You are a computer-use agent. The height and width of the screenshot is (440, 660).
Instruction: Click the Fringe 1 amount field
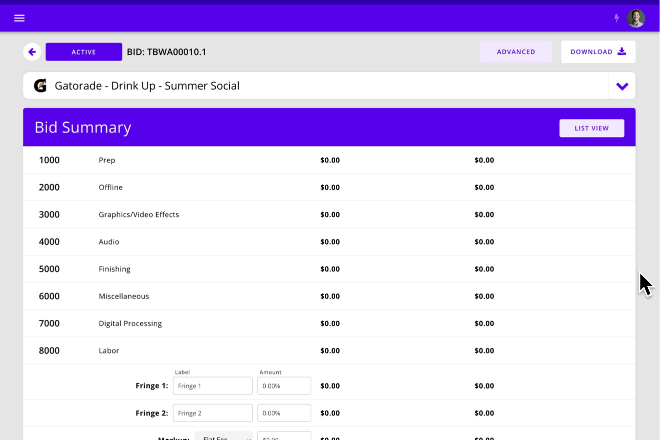[x=284, y=386]
